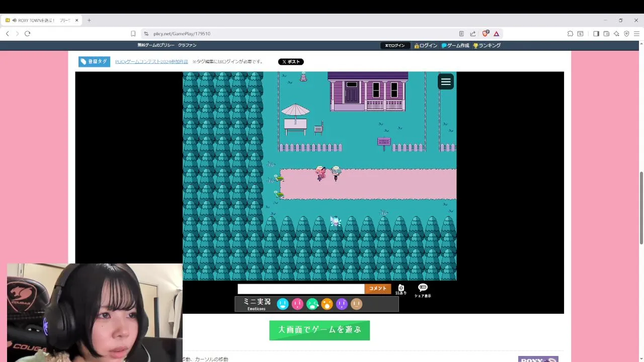The height and width of the screenshot is (362, 644).
Task: Click the share icon in address bar
Action: click(x=473, y=34)
